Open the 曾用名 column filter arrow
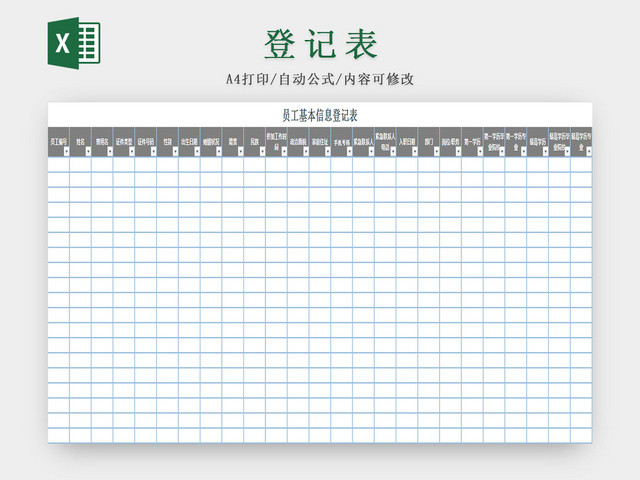The height and width of the screenshot is (480, 640). point(110,152)
